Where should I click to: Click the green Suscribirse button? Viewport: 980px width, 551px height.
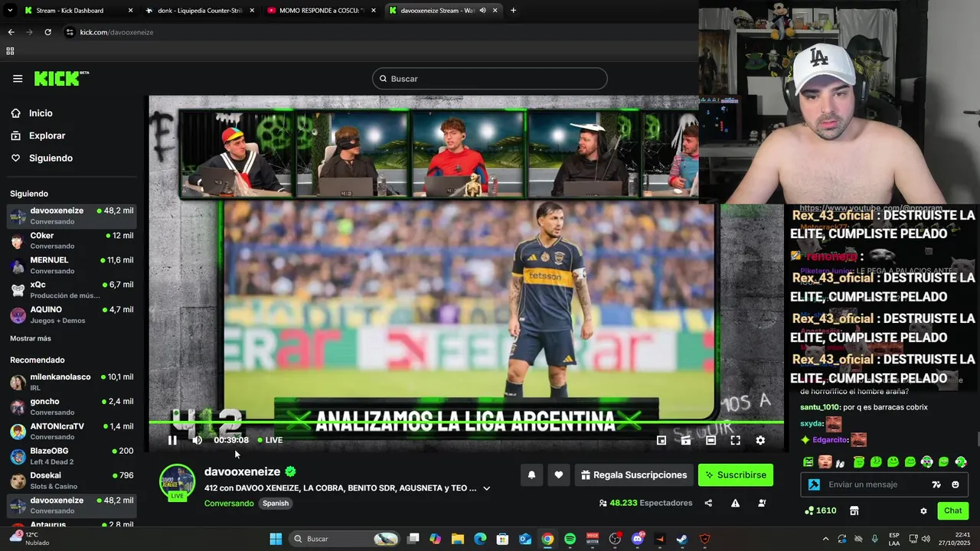coord(736,475)
